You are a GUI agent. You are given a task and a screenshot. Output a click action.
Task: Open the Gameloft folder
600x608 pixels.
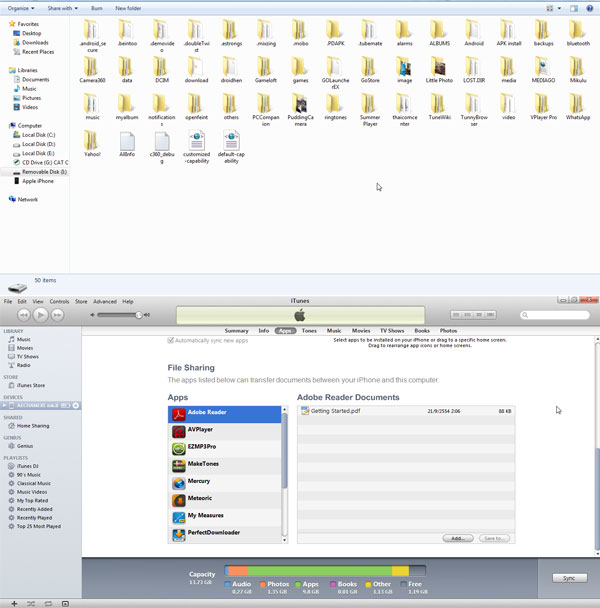(x=266, y=71)
